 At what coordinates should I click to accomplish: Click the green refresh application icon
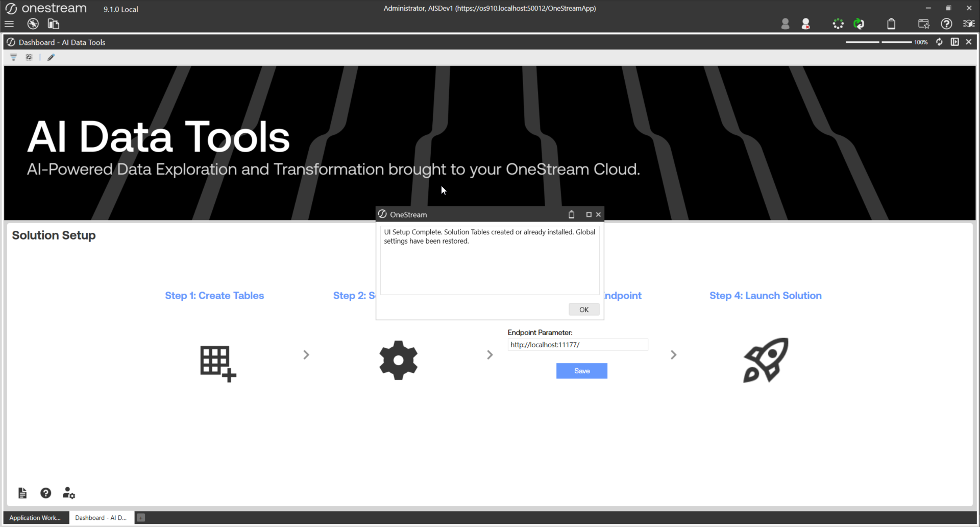[859, 24]
